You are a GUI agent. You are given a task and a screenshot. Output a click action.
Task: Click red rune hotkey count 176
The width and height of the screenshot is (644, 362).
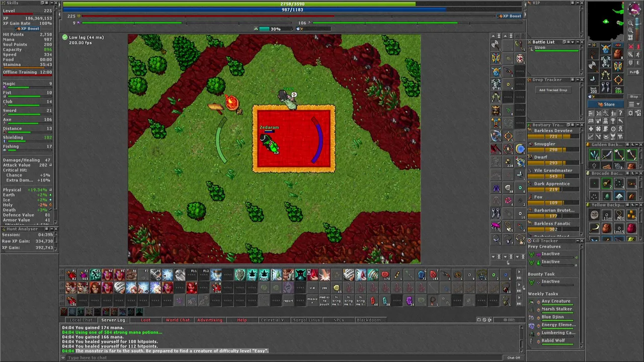pos(385,275)
